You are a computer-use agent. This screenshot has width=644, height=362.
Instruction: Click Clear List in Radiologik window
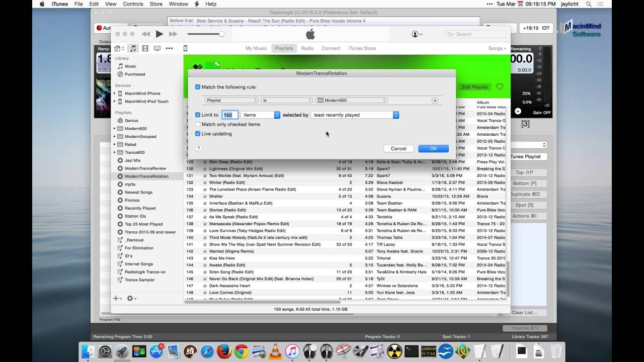(524, 312)
